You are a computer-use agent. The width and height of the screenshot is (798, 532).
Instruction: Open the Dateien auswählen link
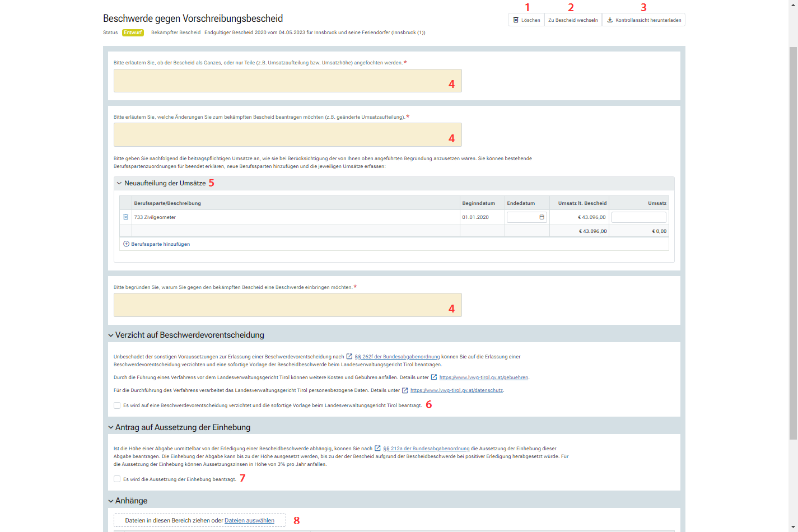pos(249,521)
